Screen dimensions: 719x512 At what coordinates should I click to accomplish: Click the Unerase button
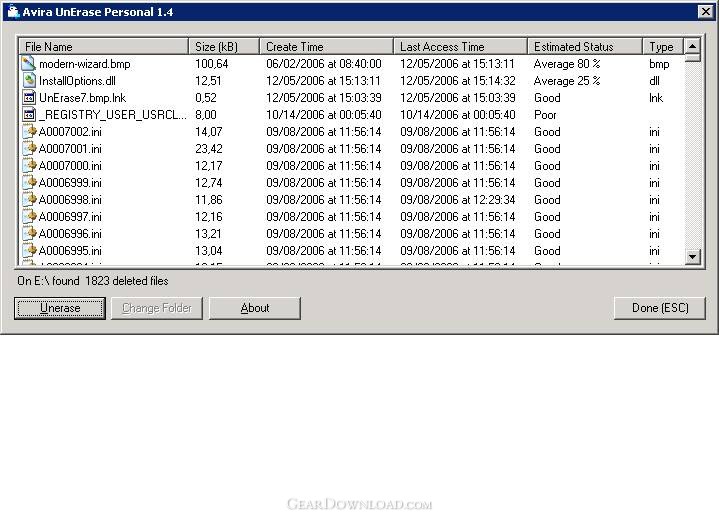60,308
